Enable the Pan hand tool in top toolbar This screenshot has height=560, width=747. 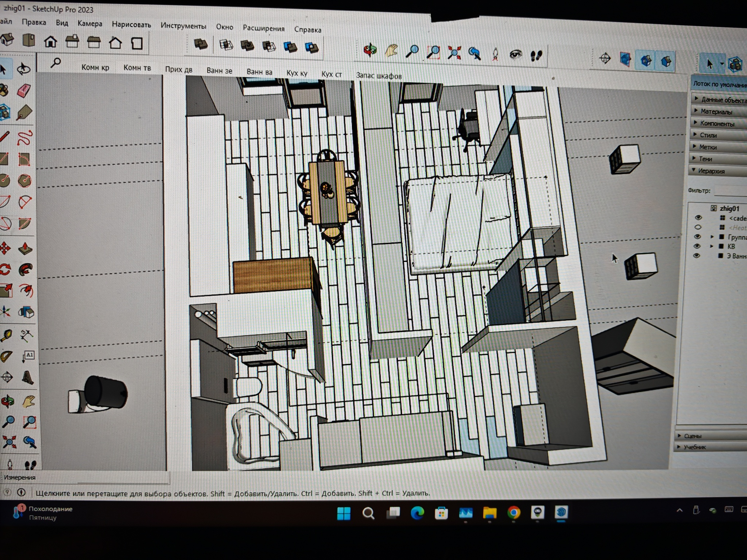391,51
